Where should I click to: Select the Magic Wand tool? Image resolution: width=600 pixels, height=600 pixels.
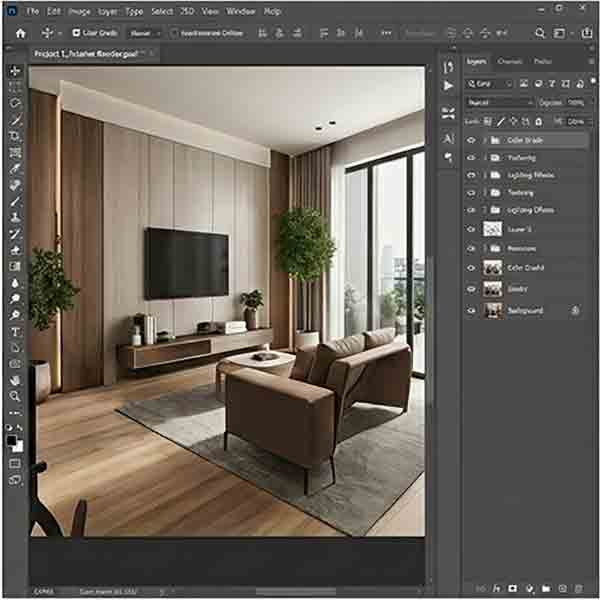point(15,120)
